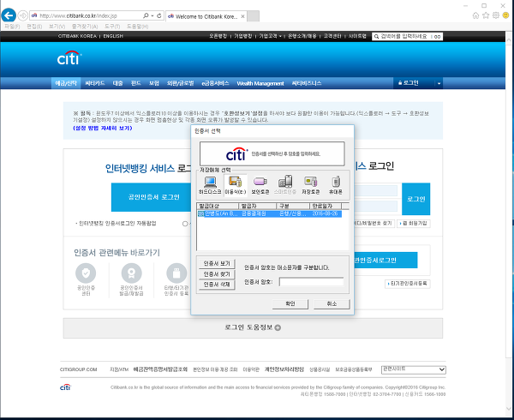The image size is (514, 420).
Task: Click the 검색어를 입력하세요 search field
Action: point(404,36)
